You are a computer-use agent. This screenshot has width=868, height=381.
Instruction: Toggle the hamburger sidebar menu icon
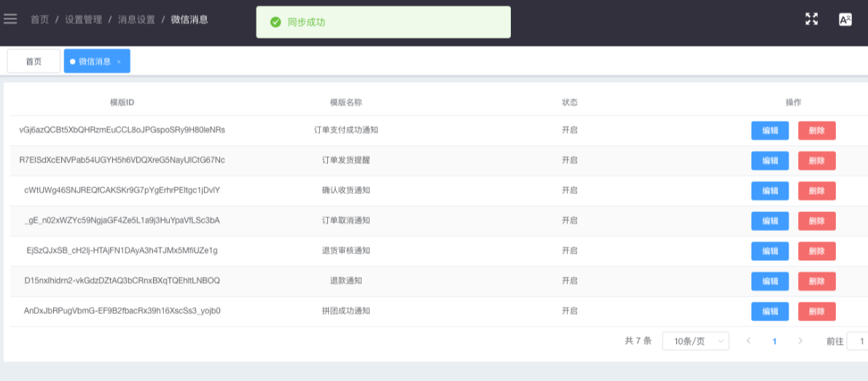point(10,19)
